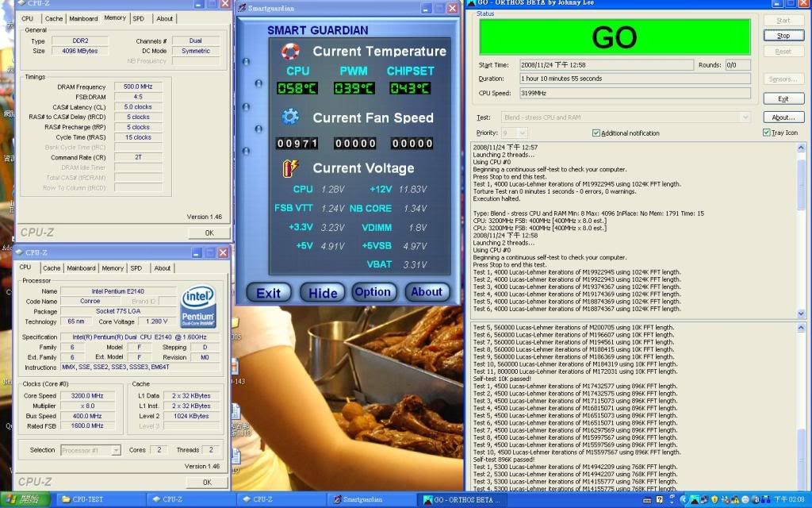Click the upper ORTHOS log scrollbar
The height and width of the screenshot is (508, 812).
pyautogui.click(x=801, y=230)
